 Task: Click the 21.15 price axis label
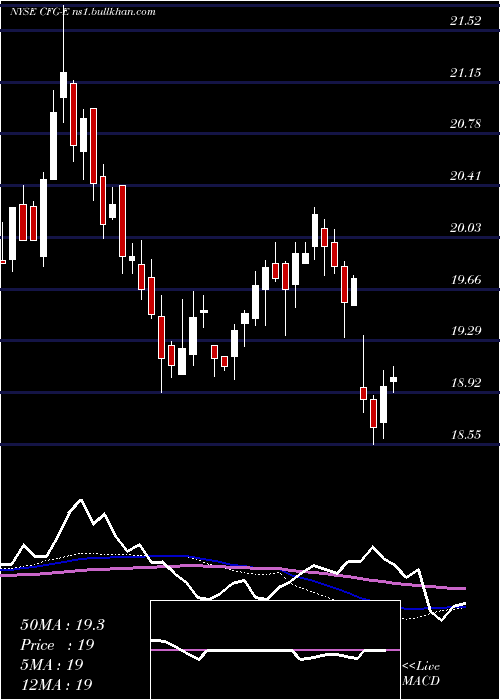point(466,72)
